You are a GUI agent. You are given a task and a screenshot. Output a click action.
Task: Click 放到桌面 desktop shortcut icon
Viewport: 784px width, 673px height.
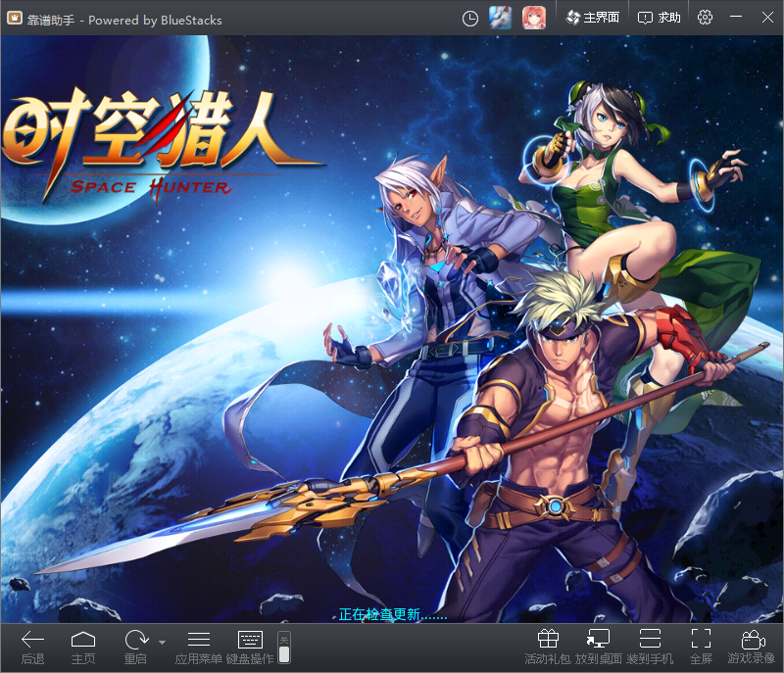598,641
